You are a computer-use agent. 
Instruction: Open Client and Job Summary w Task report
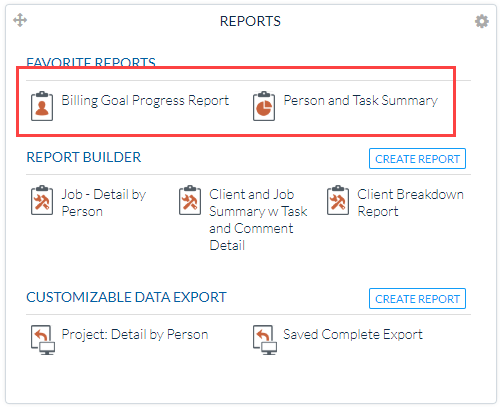(x=258, y=220)
